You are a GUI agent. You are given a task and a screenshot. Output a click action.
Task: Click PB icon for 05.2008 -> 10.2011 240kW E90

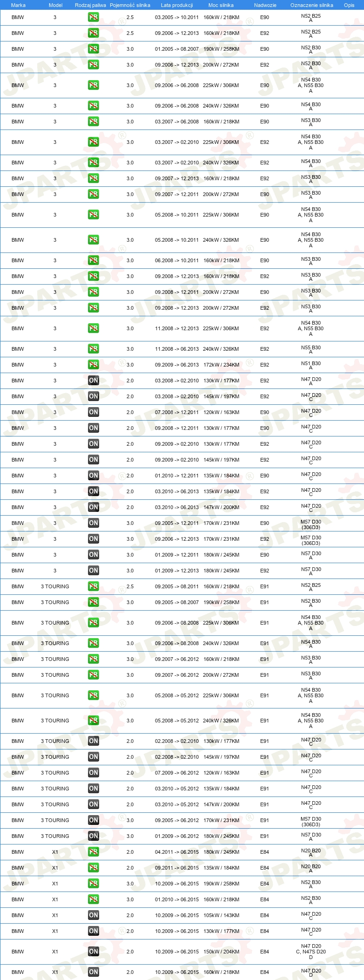point(93,240)
